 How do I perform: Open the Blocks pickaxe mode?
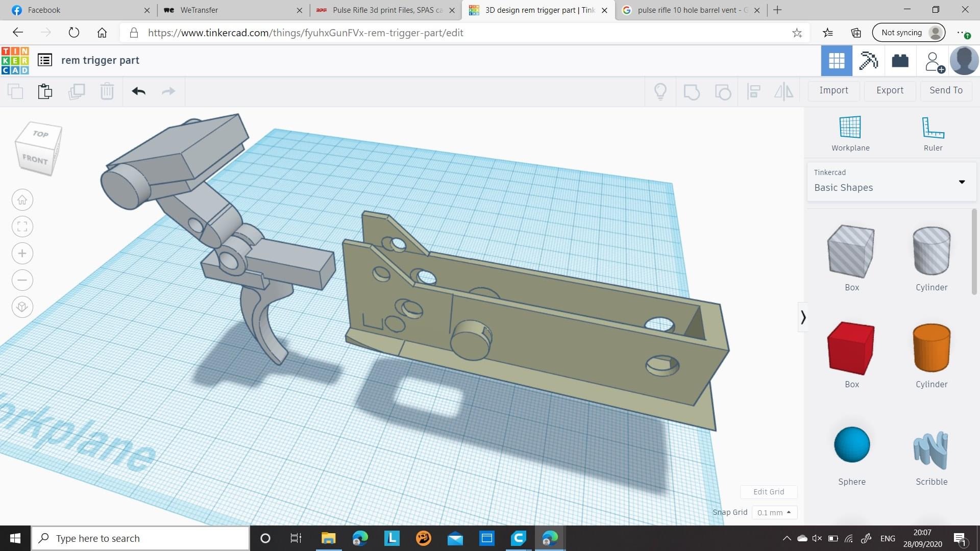pos(868,61)
